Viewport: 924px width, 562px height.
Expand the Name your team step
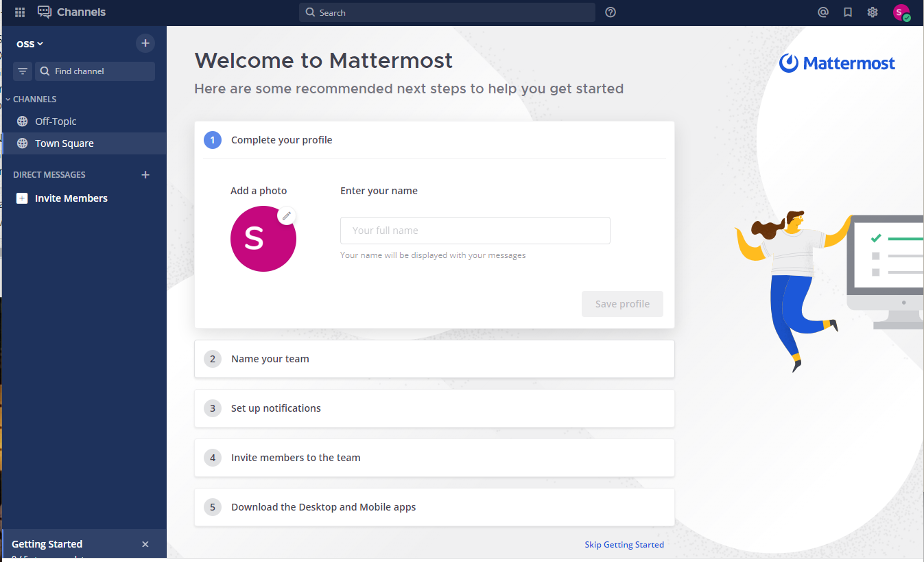[x=434, y=359]
